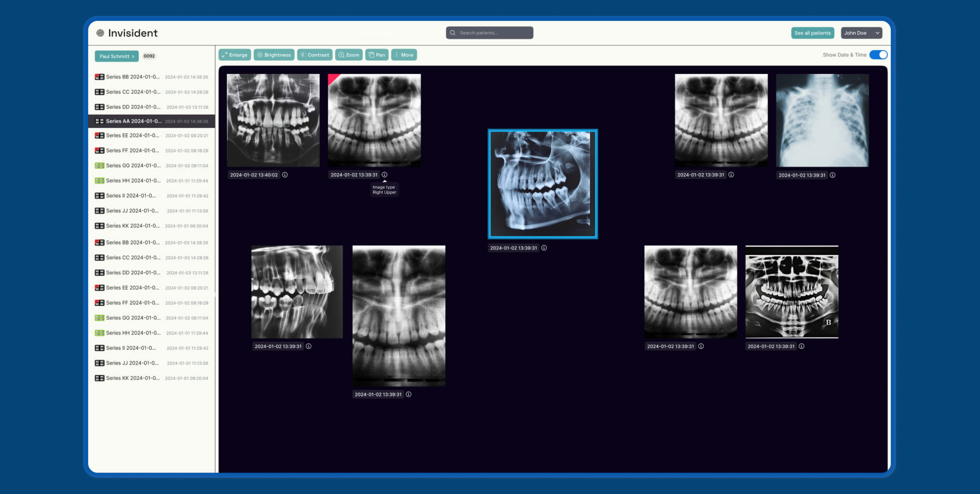The height and width of the screenshot is (494, 980).
Task: Select the blue-outlined lateral skull X-ray
Action: click(543, 184)
